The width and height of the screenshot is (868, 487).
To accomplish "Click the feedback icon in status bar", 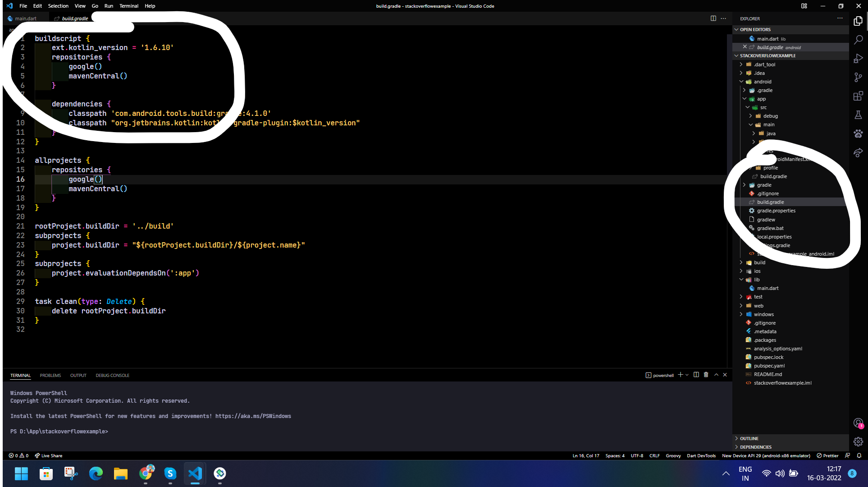I will (x=847, y=455).
